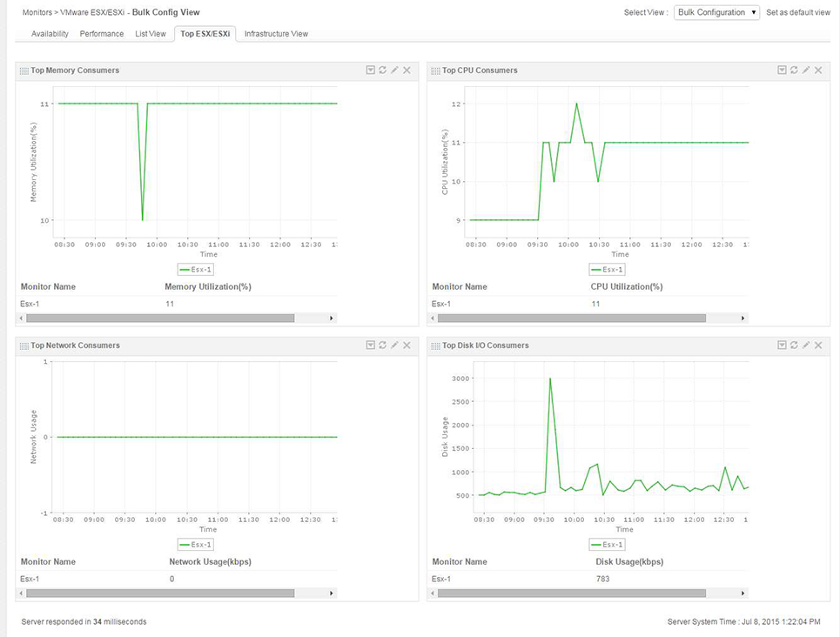Refresh the Top Memory Consumers widget
The image size is (840, 637).
[x=382, y=70]
